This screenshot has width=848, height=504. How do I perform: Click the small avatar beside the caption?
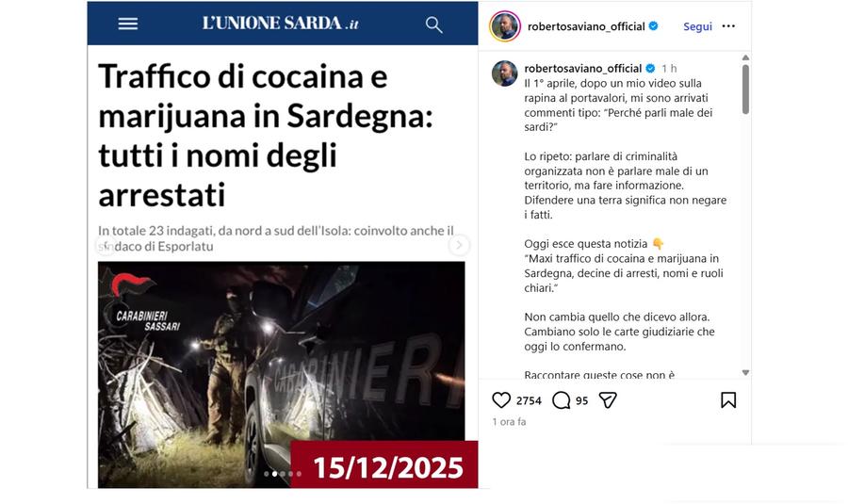pyautogui.click(x=505, y=73)
